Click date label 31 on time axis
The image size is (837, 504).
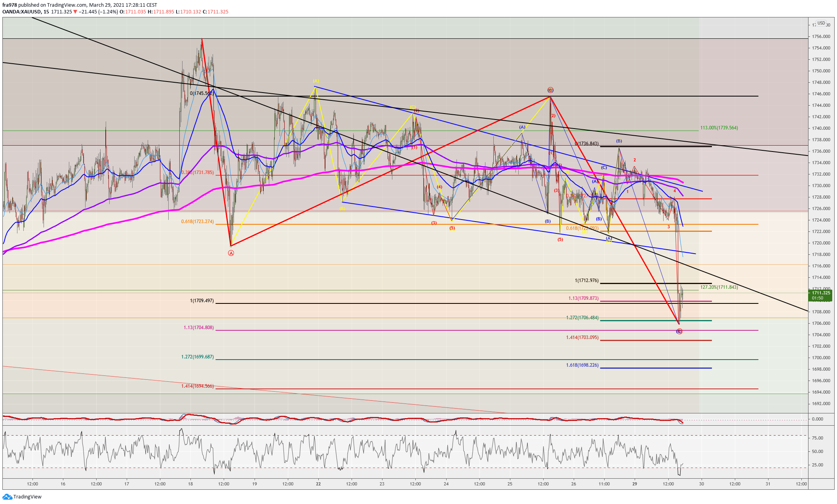pos(768,484)
